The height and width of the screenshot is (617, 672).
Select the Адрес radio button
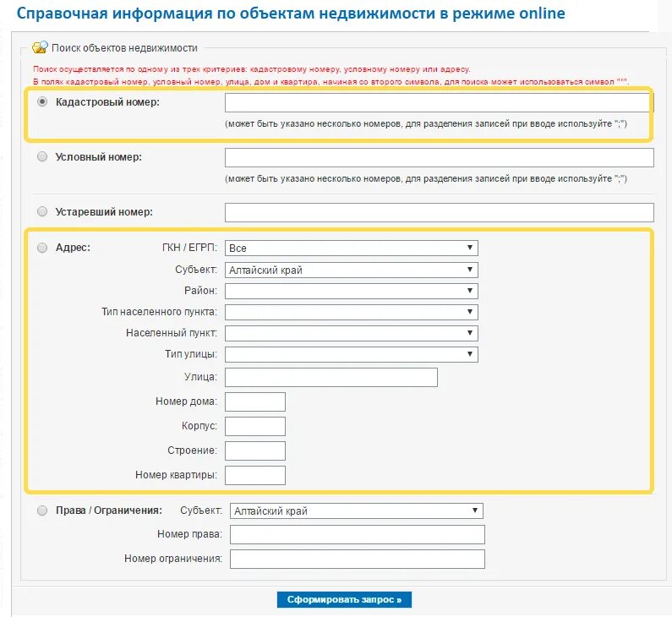42,248
